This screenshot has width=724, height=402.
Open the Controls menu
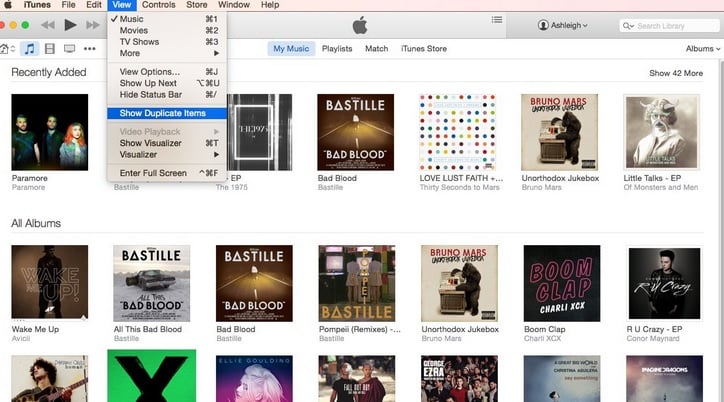(x=158, y=5)
